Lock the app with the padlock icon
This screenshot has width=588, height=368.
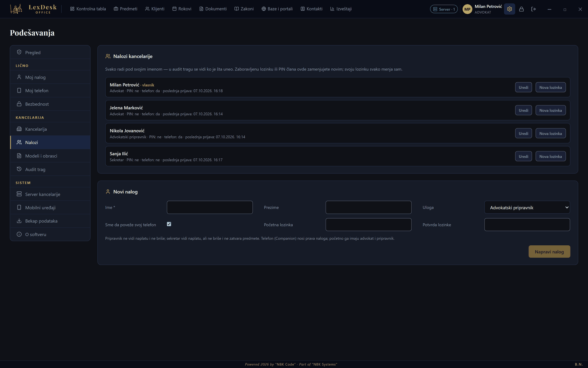tap(521, 9)
